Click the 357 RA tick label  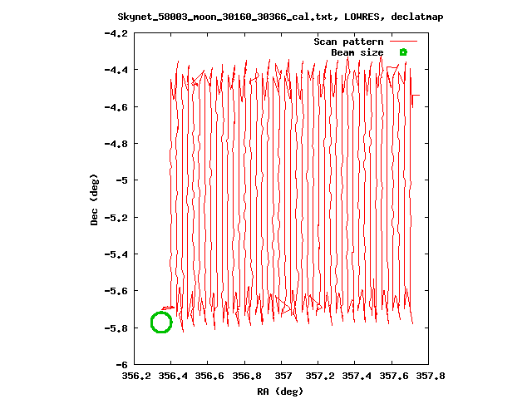click(283, 376)
